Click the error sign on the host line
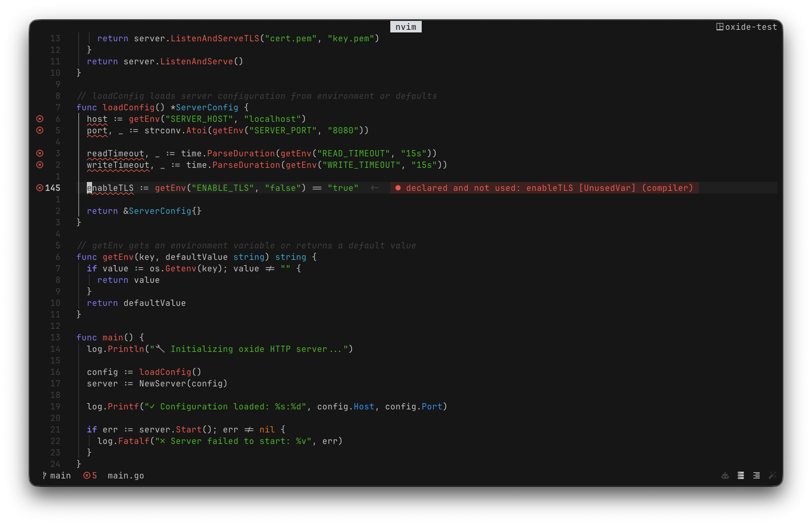 point(40,119)
